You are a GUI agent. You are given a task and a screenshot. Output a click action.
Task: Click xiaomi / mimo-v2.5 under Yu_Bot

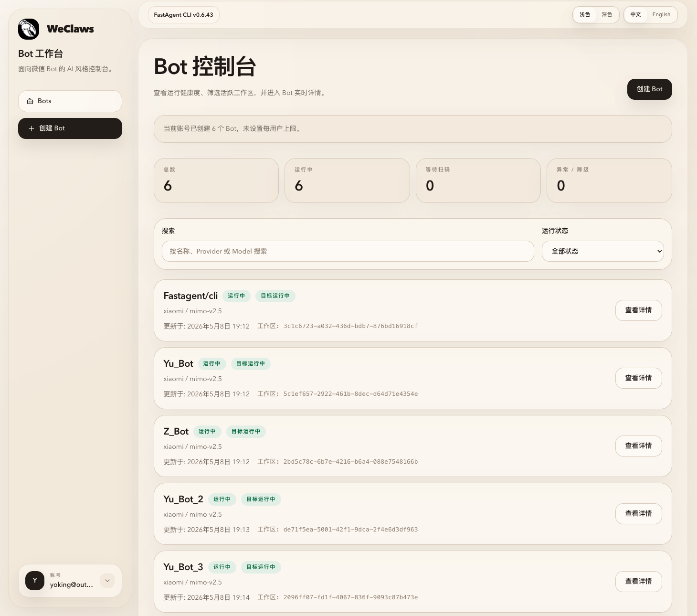tap(192, 379)
